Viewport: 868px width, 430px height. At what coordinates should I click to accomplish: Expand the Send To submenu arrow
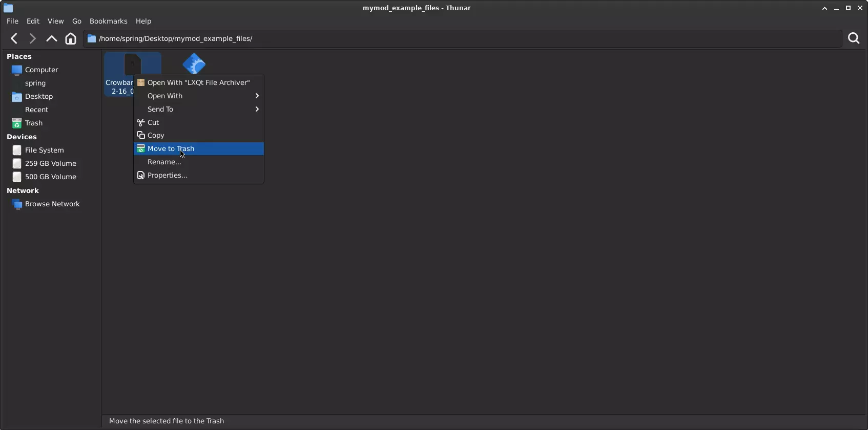[x=257, y=109]
